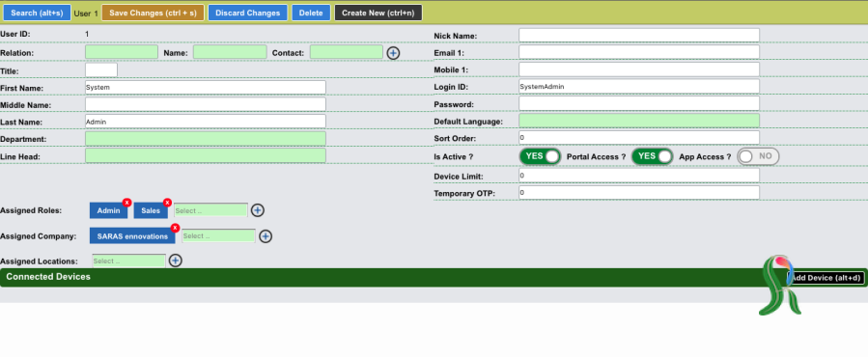Viewport: 868px width, 357px height.
Task: Click the Login ID input field
Action: click(x=639, y=86)
